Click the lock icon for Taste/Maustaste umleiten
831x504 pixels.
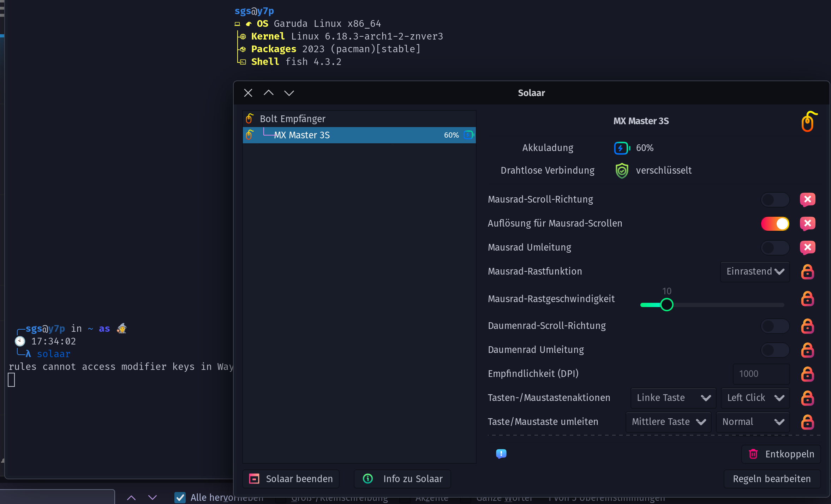[807, 422]
